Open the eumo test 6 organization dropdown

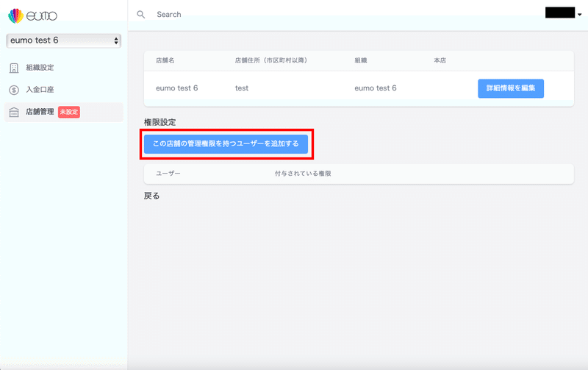63,40
